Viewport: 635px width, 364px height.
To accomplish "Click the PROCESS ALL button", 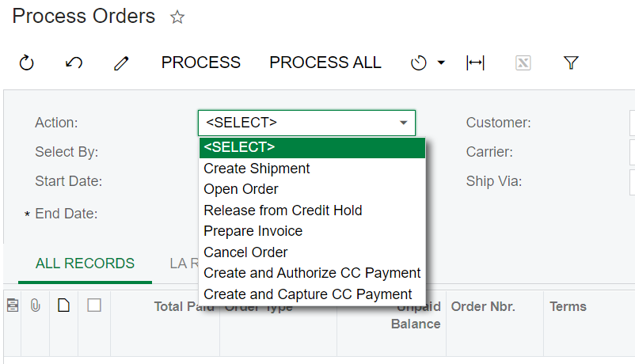I will [325, 63].
